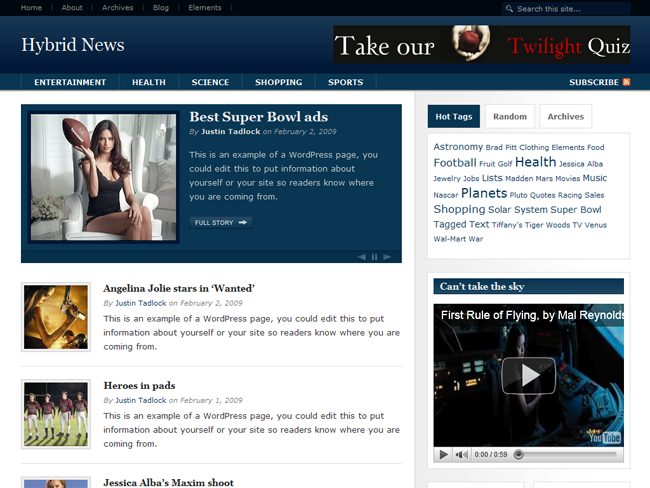
Task: Click the Subscribe link
Action: (x=594, y=82)
